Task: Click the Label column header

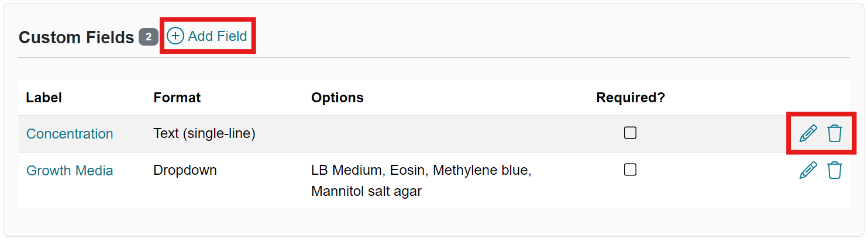Action: point(44,98)
